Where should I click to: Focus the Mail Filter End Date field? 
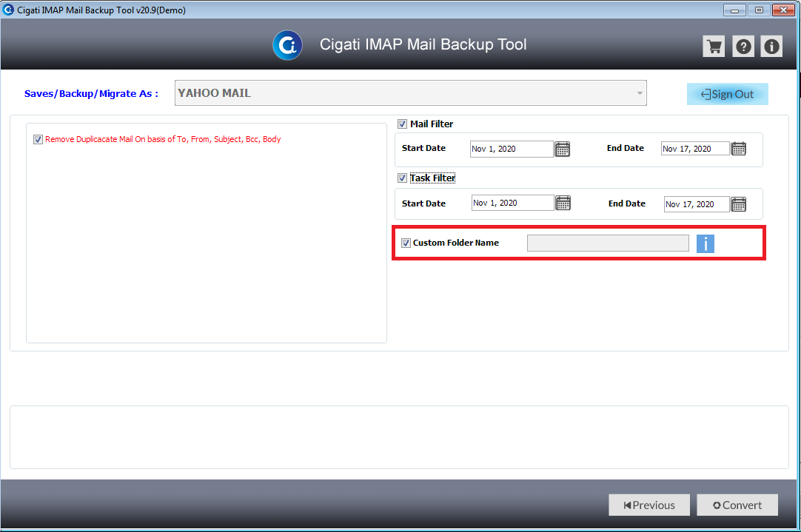click(x=695, y=149)
